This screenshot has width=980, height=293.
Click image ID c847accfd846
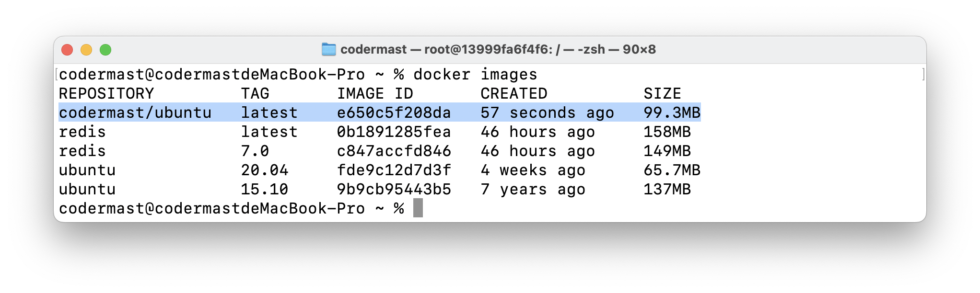pyautogui.click(x=394, y=151)
